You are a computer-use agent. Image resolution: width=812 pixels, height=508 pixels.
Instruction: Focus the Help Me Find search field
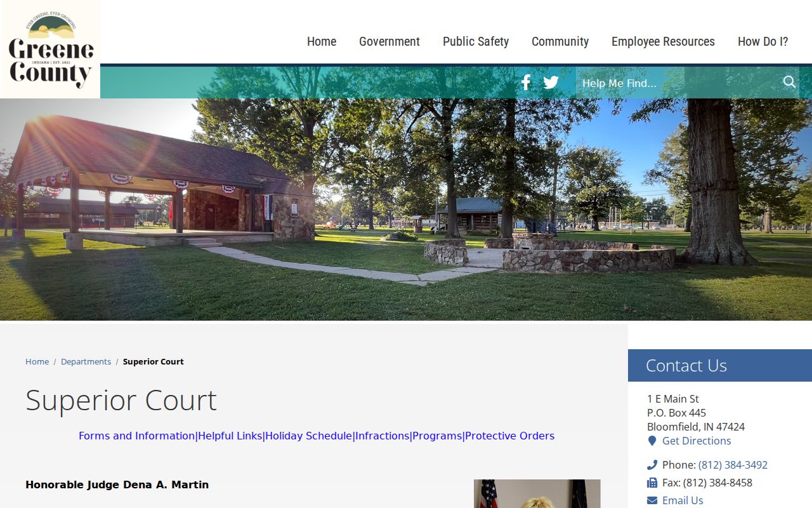coord(679,83)
